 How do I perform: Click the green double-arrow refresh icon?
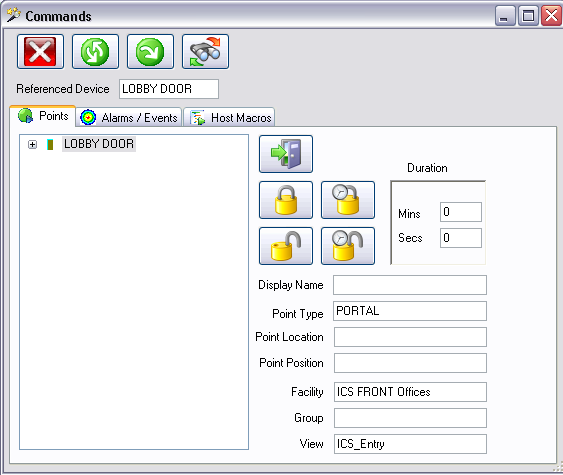pos(95,52)
